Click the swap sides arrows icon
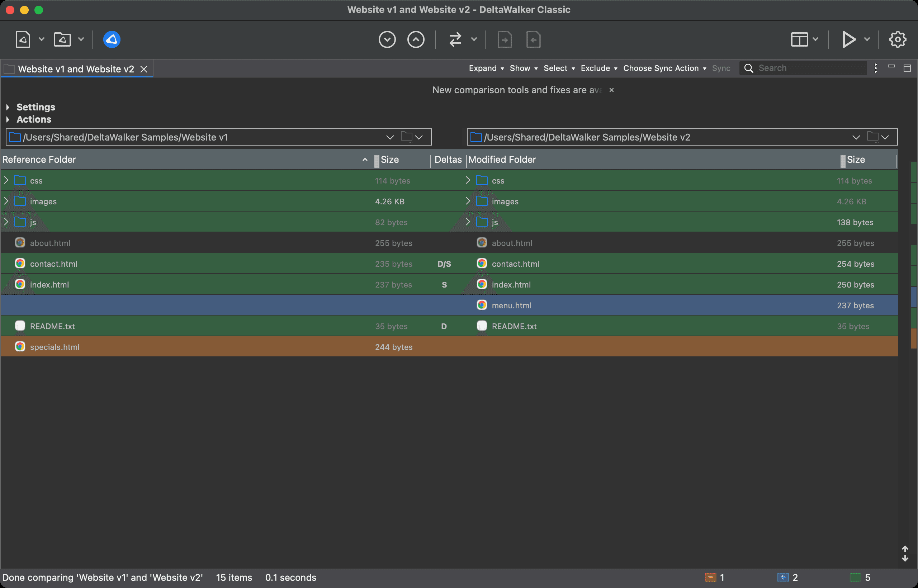The width and height of the screenshot is (918, 588). 455,39
